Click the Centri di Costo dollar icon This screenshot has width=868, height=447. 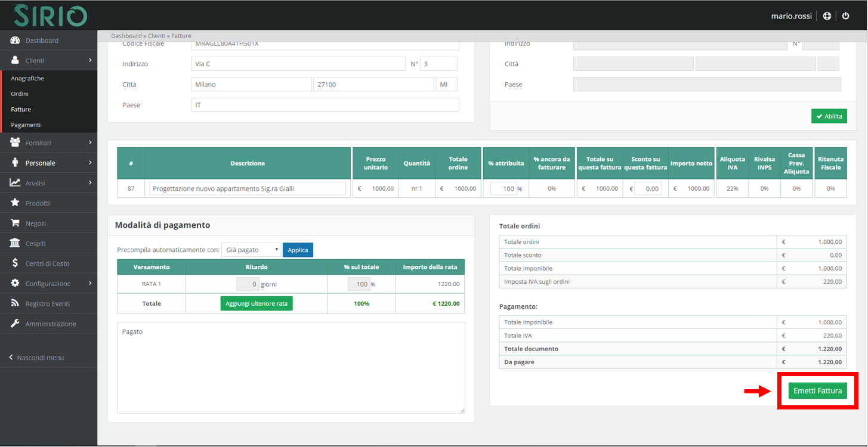pyautogui.click(x=16, y=263)
